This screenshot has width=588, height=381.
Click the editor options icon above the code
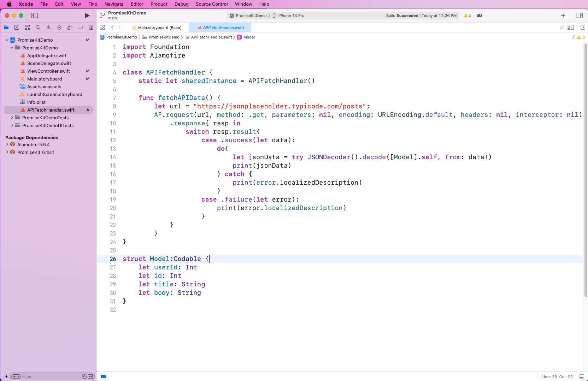(x=571, y=27)
